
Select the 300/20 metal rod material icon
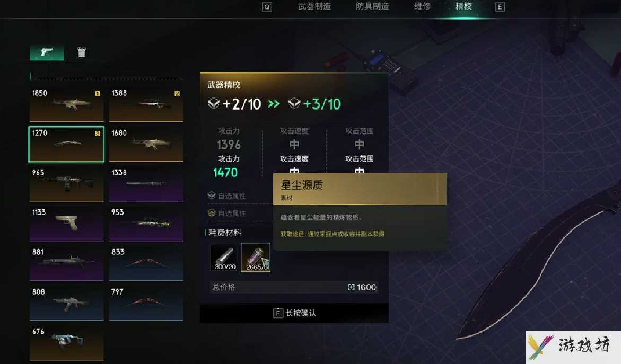[x=224, y=257]
